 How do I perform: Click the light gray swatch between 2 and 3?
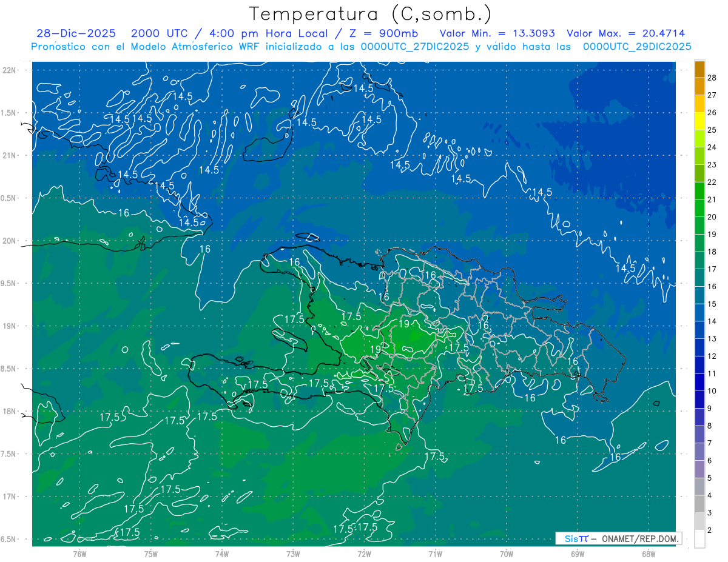[700, 521]
